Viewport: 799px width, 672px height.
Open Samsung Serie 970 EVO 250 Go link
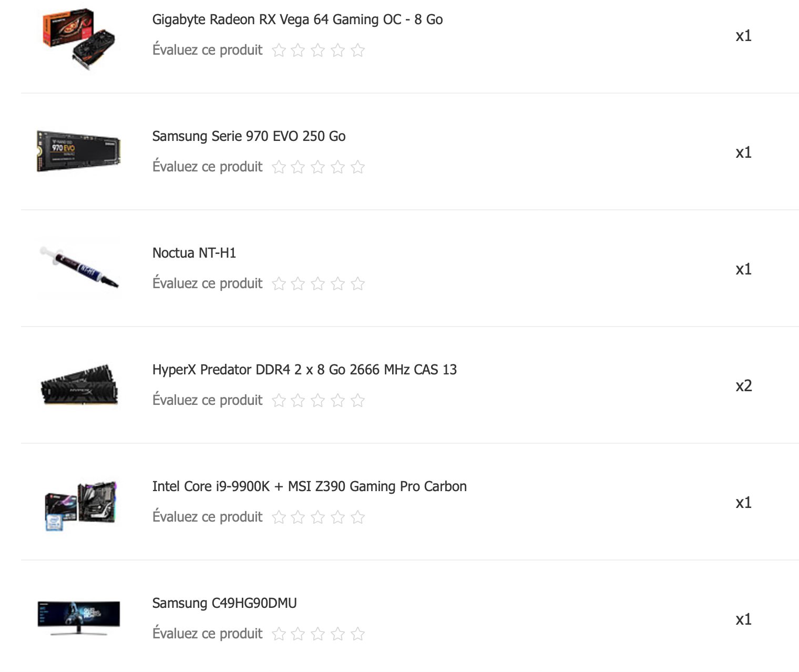coord(249,136)
